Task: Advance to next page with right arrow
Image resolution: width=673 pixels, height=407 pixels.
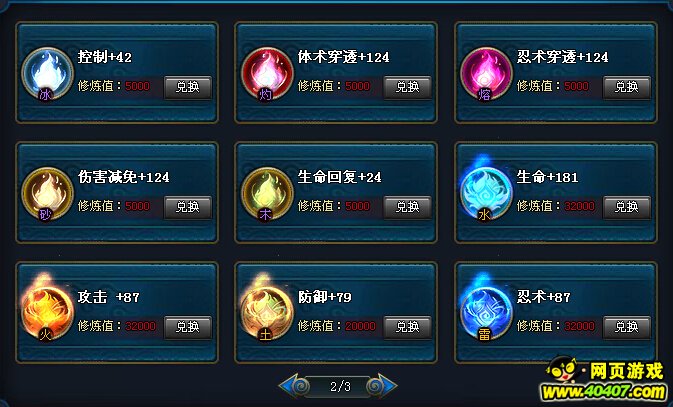Action: tap(382, 386)
